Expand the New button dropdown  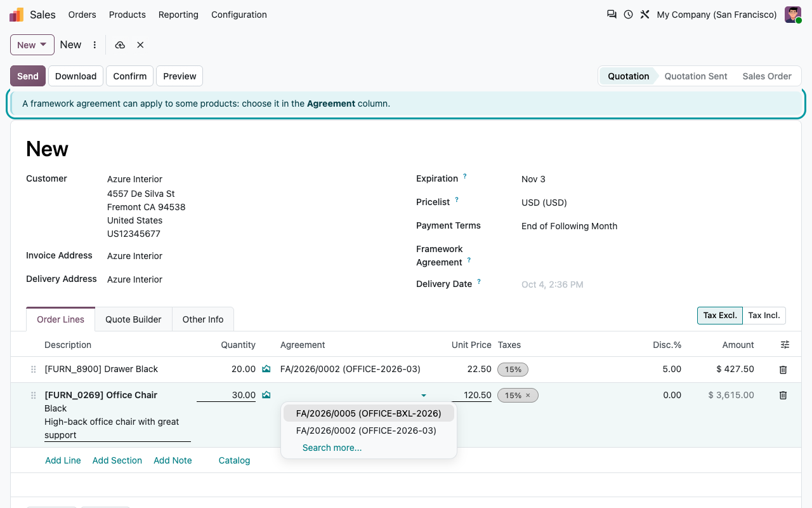tap(32, 45)
